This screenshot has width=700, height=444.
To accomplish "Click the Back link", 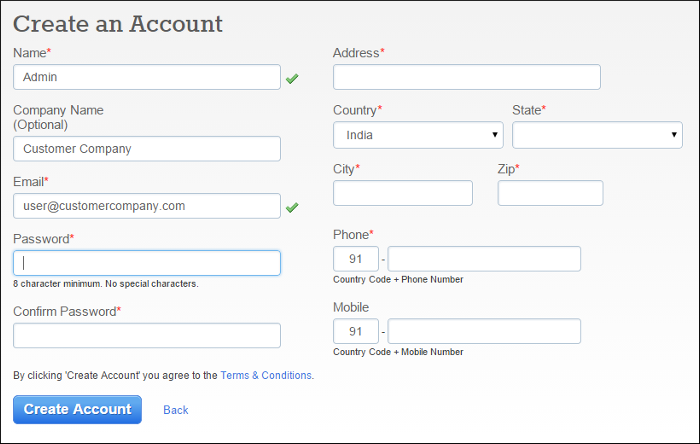I will point(176,410).
